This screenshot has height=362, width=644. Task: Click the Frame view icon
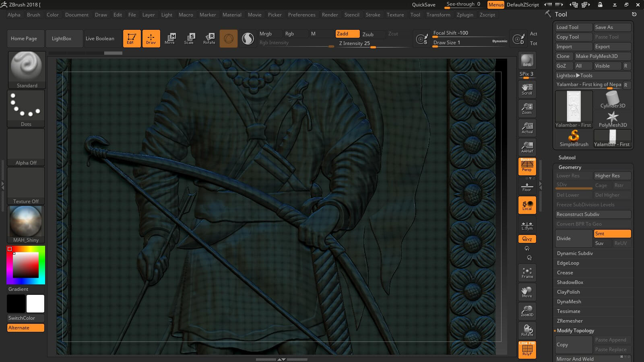click(527, 273)
